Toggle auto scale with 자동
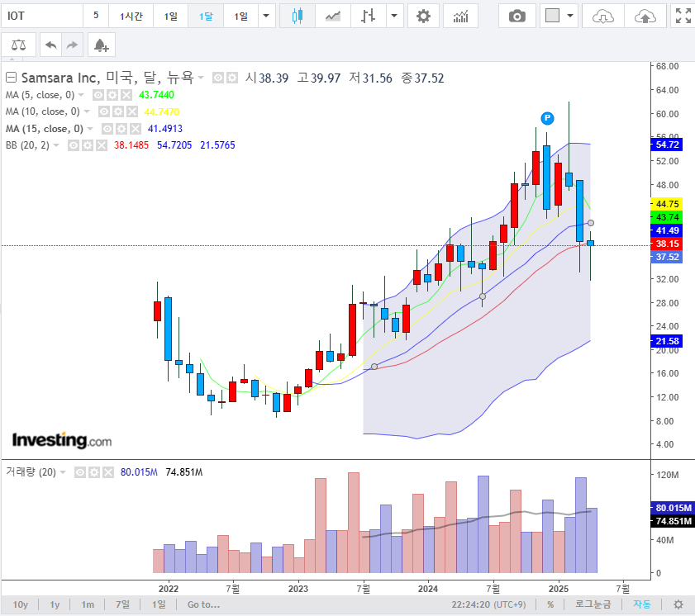 click(642, 604)
